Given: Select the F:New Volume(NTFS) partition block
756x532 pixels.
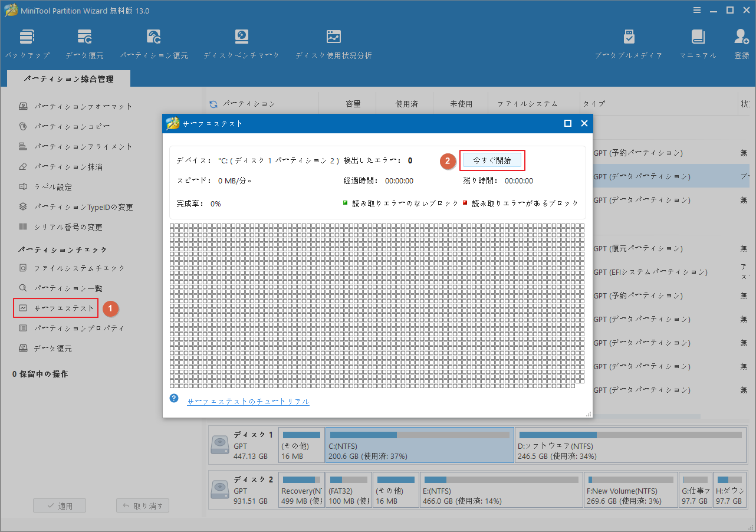Looking at the screenshot, I should (631, 488).
